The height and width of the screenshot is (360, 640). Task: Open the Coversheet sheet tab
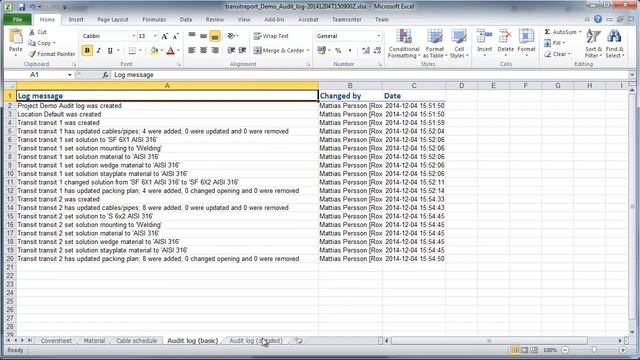[56, 340]
